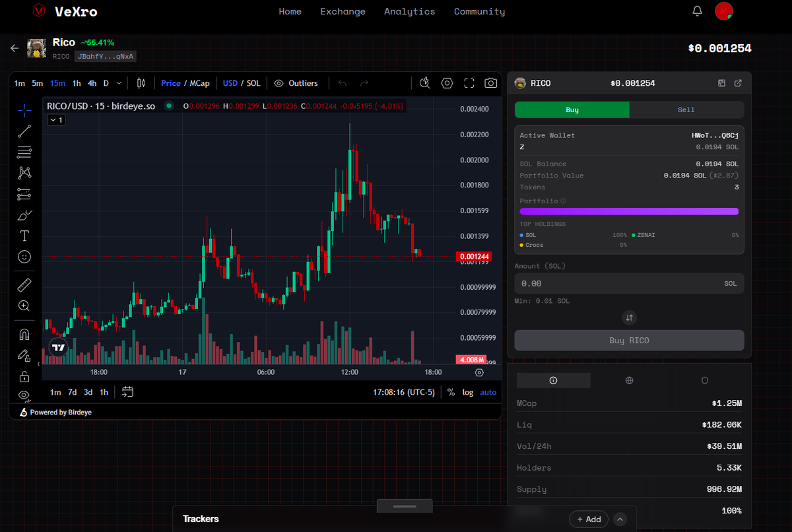This screenshot has width=792, height=532.
Task: Redo the last chart action
Action: tap(364, 83)
